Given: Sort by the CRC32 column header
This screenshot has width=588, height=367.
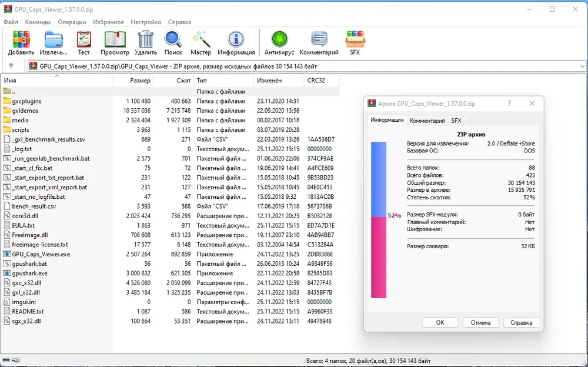Looking at the screenshot, I should [x=322, y=81].
